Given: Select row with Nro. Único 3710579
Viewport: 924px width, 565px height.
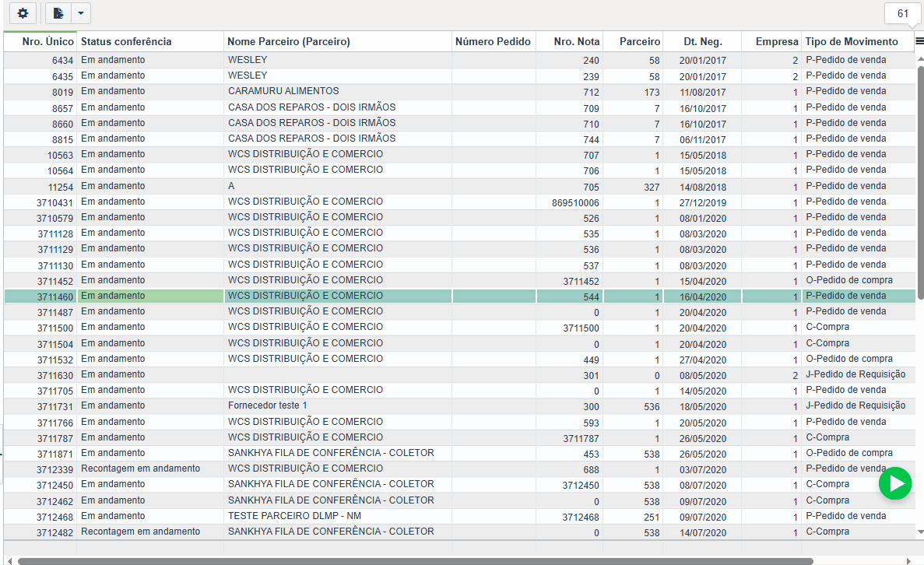Looking at the screenshot, I should (459, 217).
